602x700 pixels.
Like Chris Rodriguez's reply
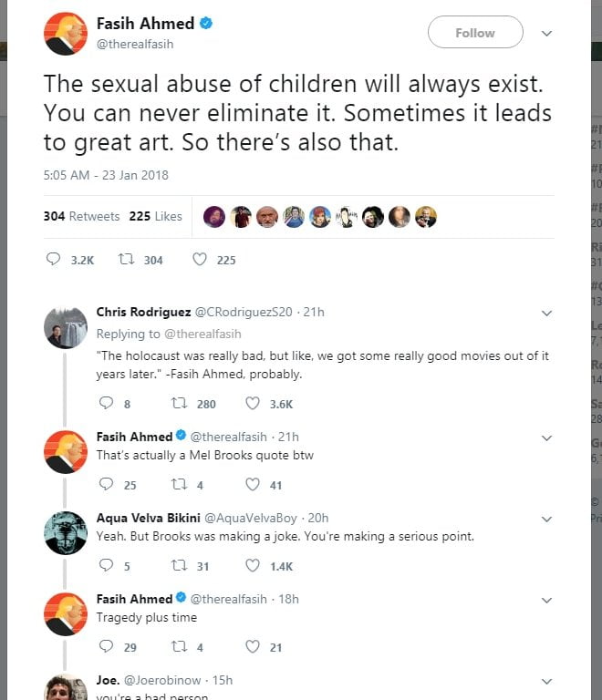pos(253,404)
